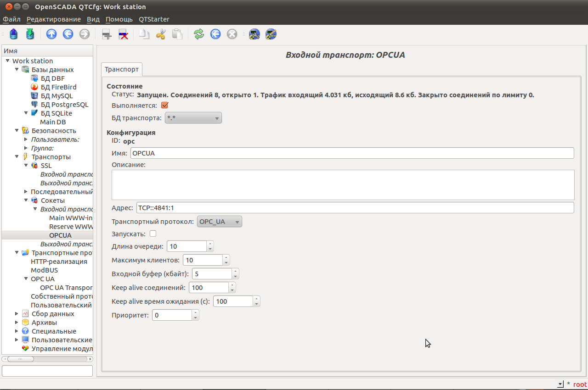This screenshot has height=390, width=588.
Task: Go up one level with blue arrow
Action: point(51,34)
